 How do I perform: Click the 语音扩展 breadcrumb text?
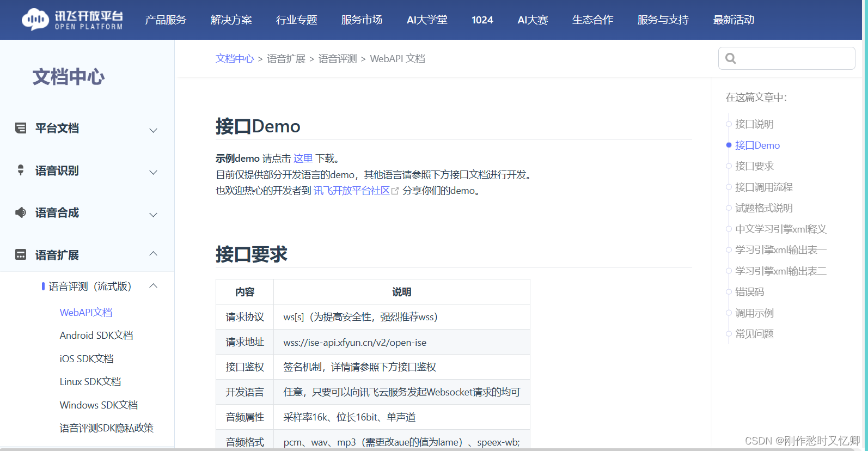tap(286, 58)
